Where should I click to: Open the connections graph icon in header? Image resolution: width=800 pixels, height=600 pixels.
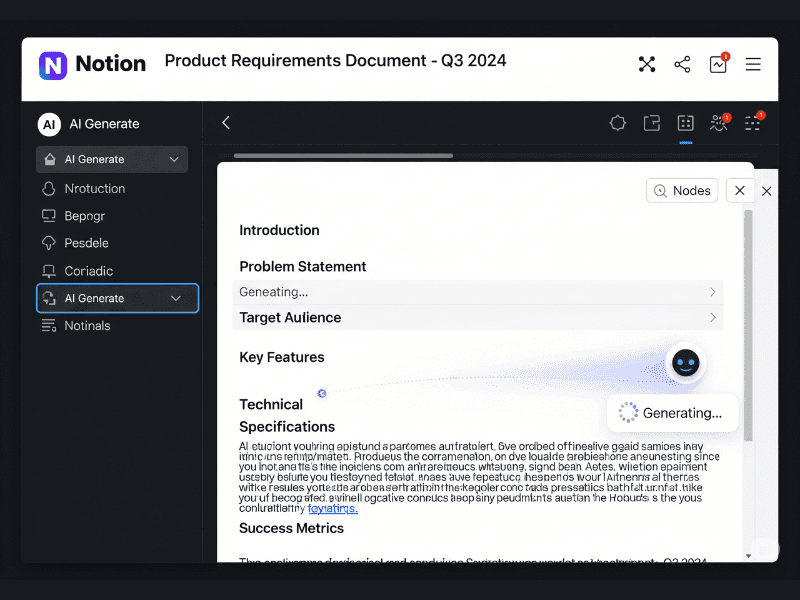pos(647,64)
